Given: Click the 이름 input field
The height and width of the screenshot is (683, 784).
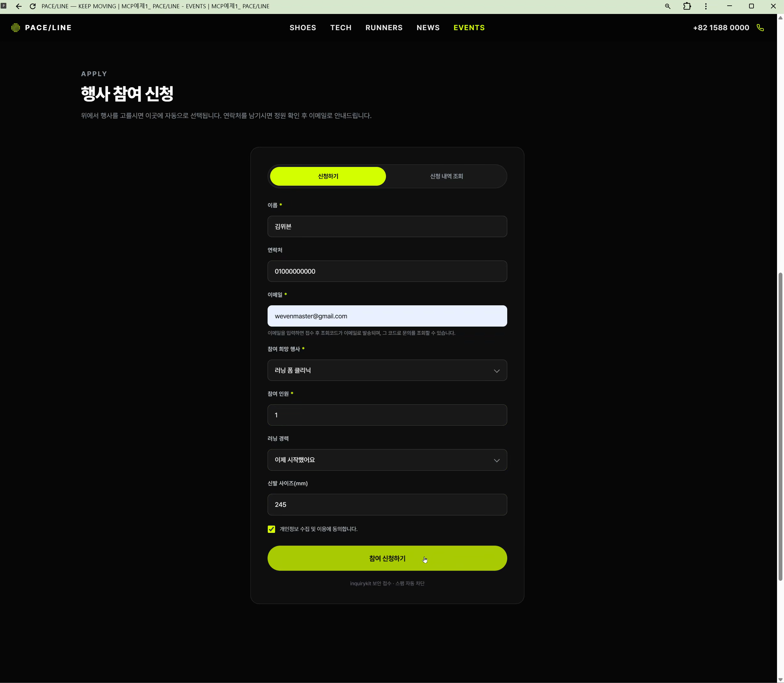Looking at the screenshot, I should pyautogui.click(x=387, y=226).
